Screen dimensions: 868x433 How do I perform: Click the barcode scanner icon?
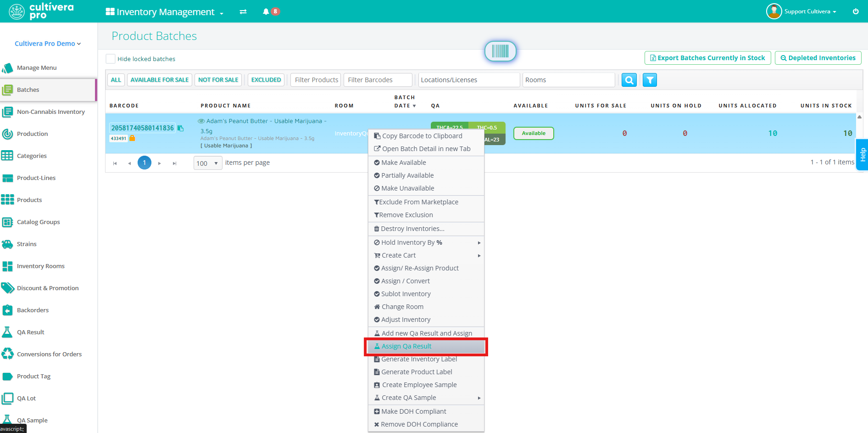point(500,51)
